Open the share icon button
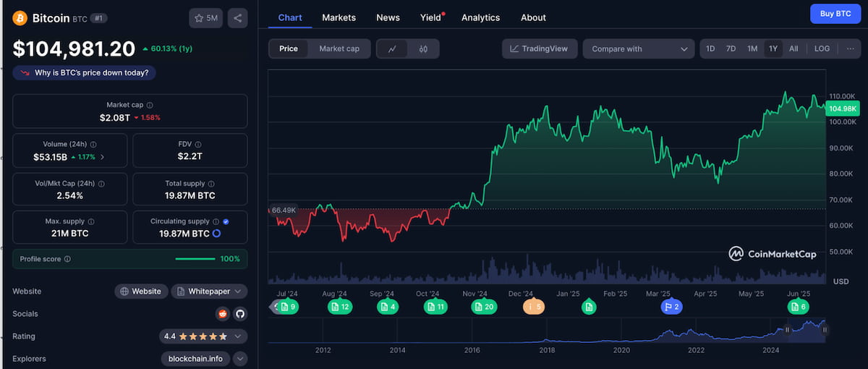This screenshot has height=369, width=868. [x=238, y=18]
